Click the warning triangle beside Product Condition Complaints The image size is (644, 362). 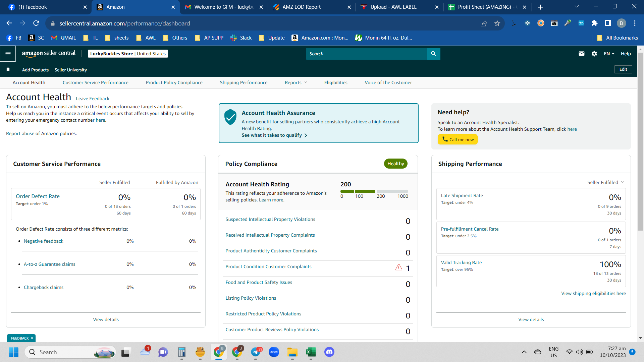click(399, 267)
